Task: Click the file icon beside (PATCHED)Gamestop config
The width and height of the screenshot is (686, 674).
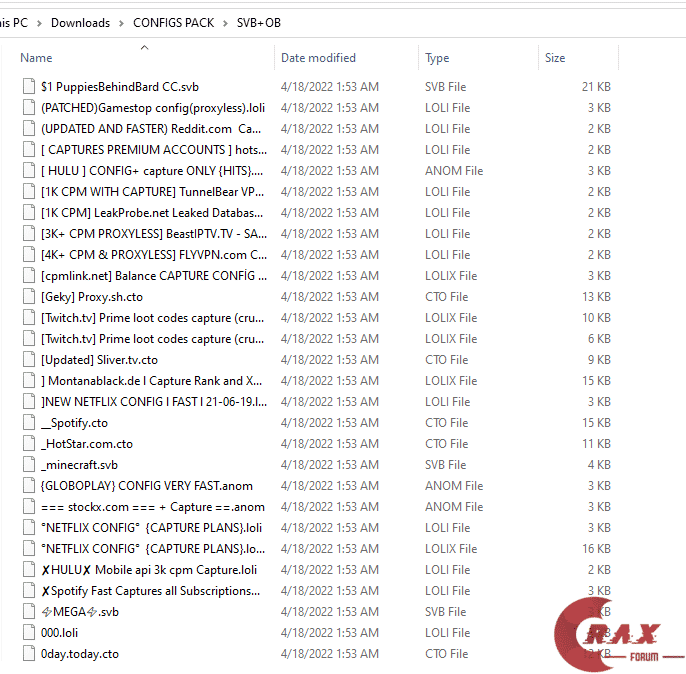Action: tap(29, 108)
